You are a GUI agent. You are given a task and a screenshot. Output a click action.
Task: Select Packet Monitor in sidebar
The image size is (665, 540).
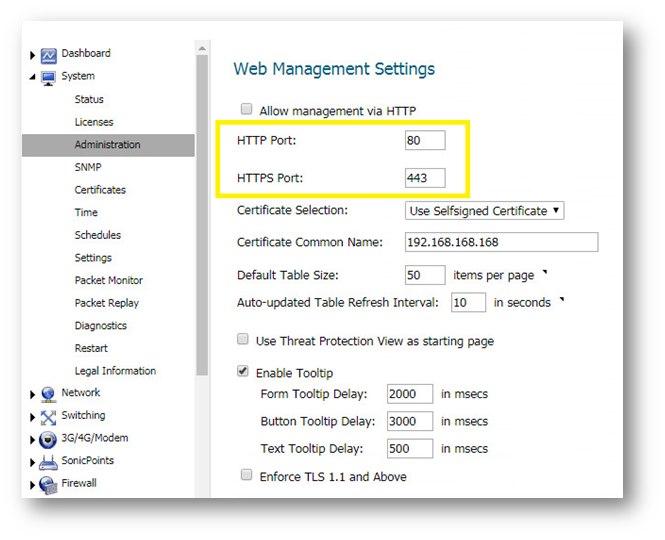(109, 280)
